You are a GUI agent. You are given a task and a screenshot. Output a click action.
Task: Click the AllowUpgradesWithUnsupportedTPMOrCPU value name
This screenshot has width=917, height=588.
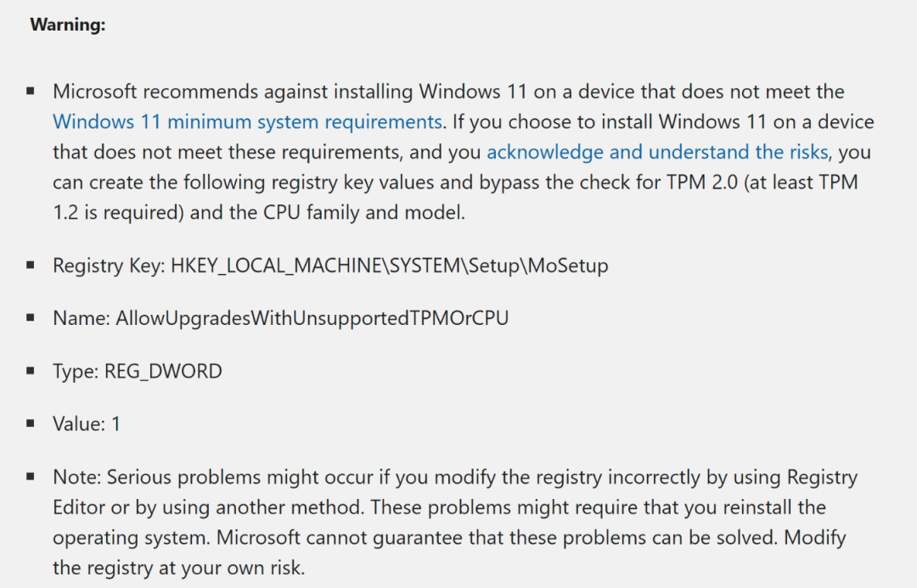point(312,318)
